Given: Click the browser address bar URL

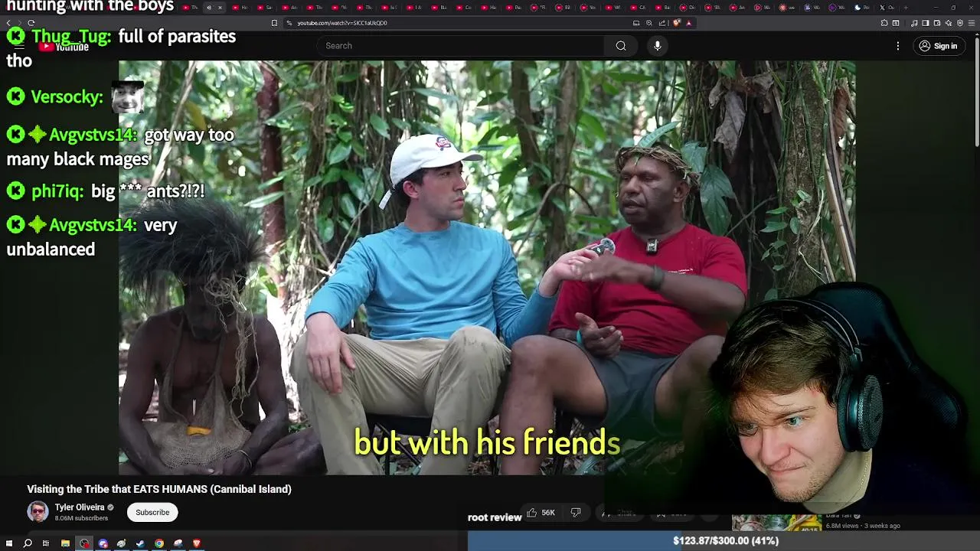Looking at the screenshot, I should pos(342,23).
